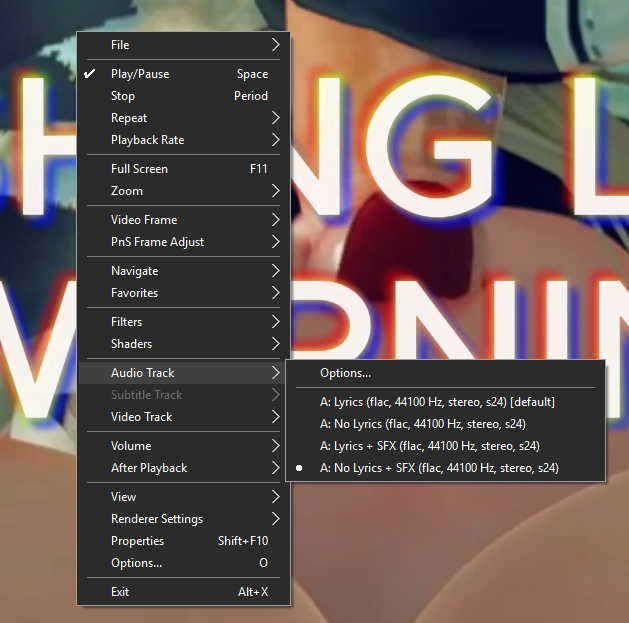629x623 pixels.
Task: Open PnS Frame Adjust submenu
Action: 183,242
